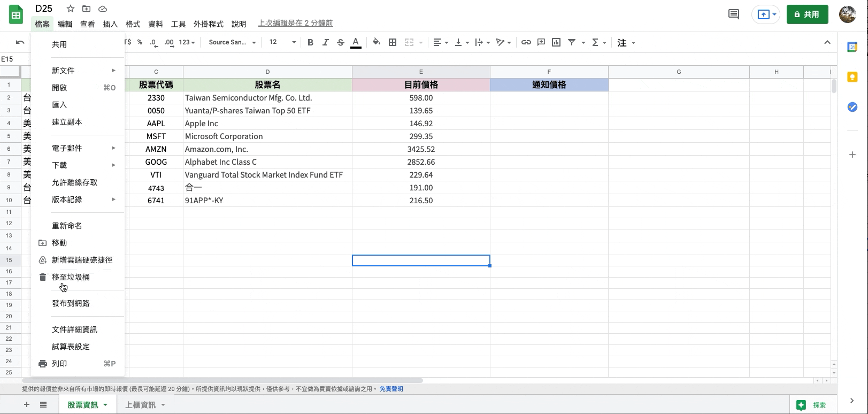Viewport: 868px width, 414px height.
Task: Click the Google Sheets home icon
Action: (x=16, y=15)
